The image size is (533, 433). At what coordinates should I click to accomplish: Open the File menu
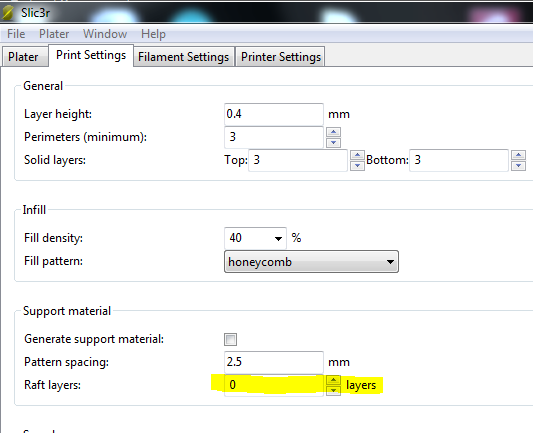[16, 34]
